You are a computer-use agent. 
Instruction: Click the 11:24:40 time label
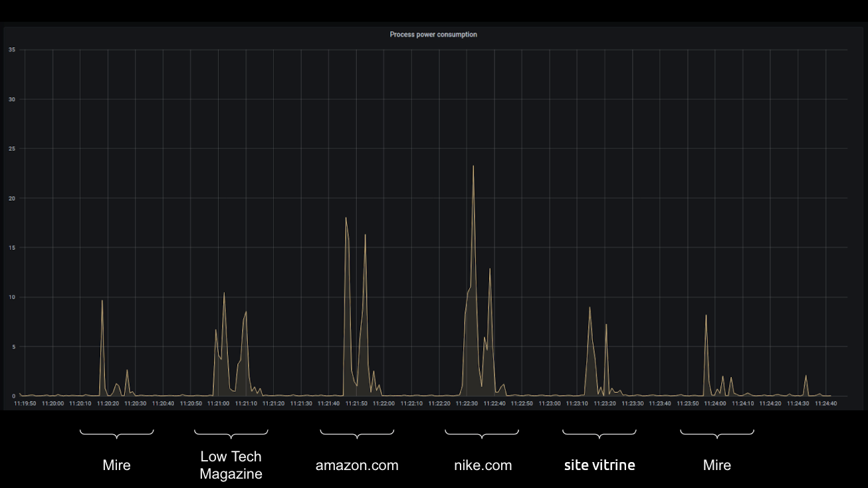[x=825, y=403]
